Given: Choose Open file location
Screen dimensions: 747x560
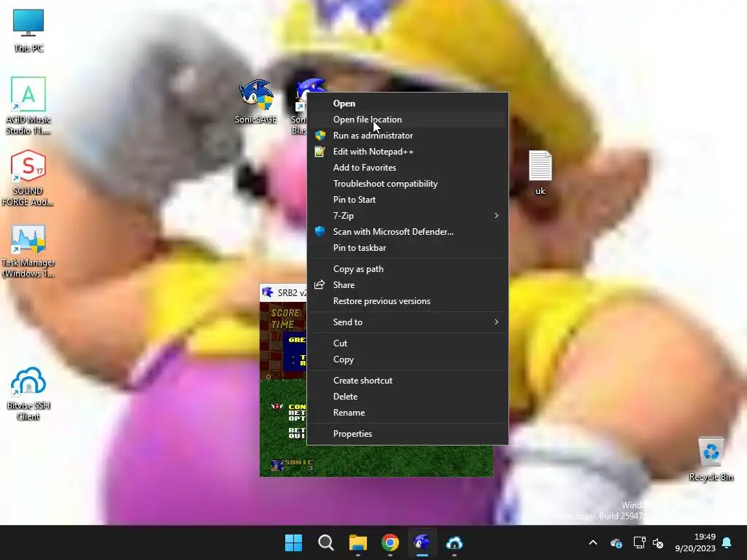Looking at the screenshot, I should (407, 120).
